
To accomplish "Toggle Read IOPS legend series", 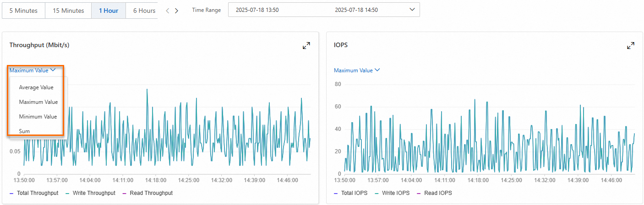I will point(434,193).
